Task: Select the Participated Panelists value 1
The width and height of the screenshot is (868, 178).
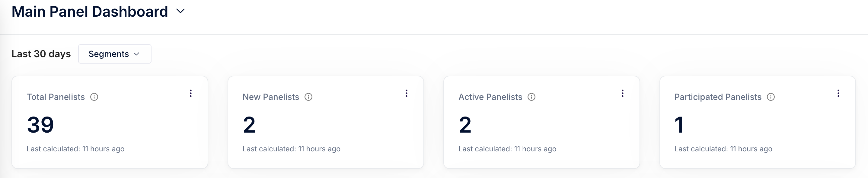Action: pos(679,125)
